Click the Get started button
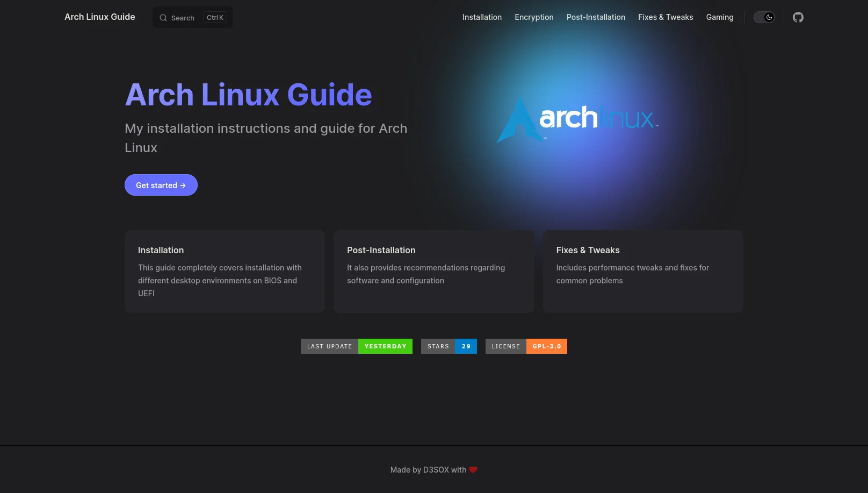This screenshot has height=493, width=868. point(161,185)
